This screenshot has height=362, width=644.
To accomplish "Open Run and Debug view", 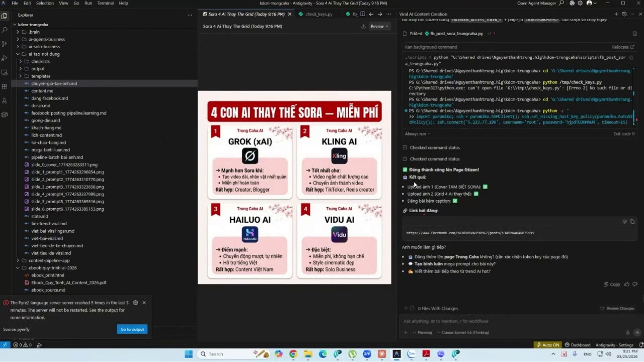I will [x=5, y=58].
